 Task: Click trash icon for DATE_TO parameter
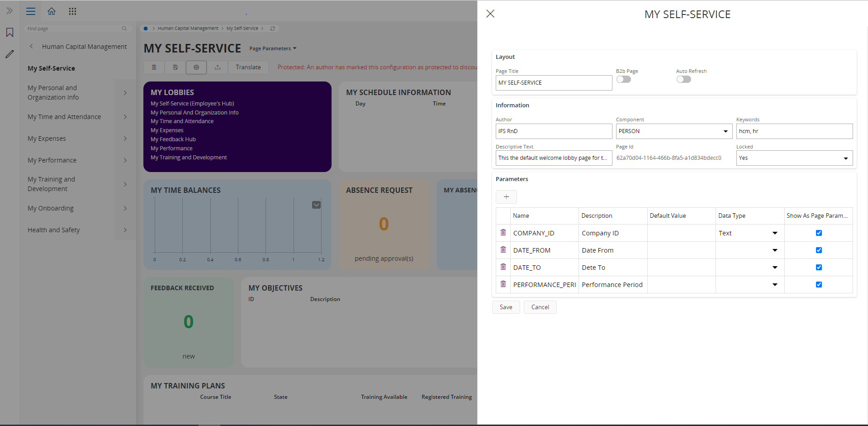pyautogui.click(x=503, y=267)
